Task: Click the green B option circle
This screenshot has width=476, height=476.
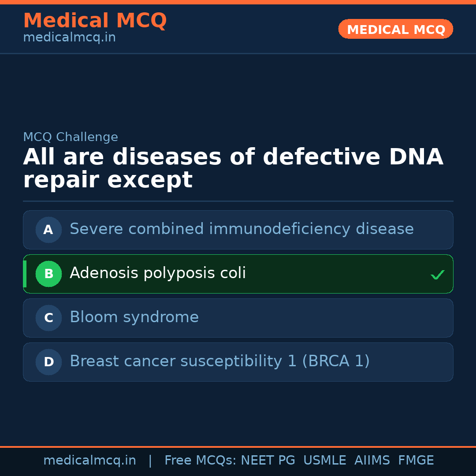Action: (48, 274)
